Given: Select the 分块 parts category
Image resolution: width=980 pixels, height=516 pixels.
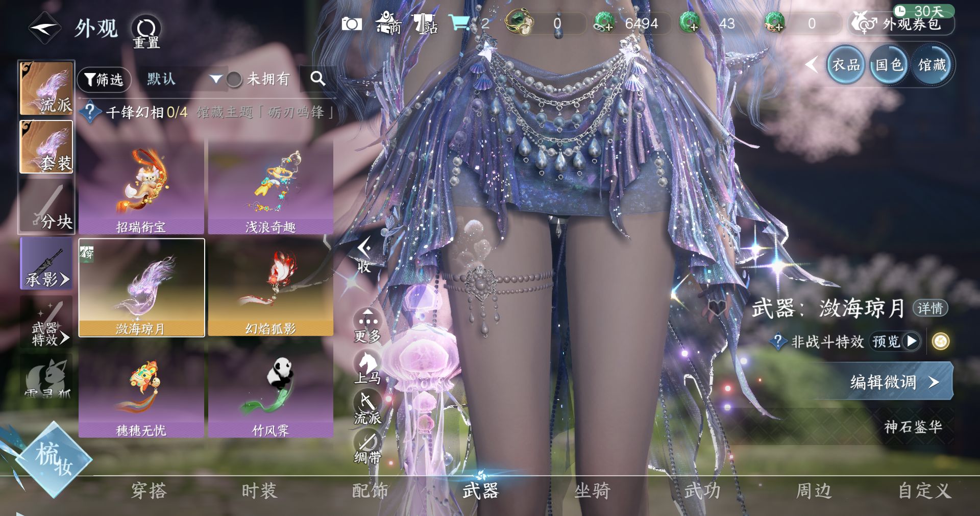Looking at the screenshot, I should (46, 205).
